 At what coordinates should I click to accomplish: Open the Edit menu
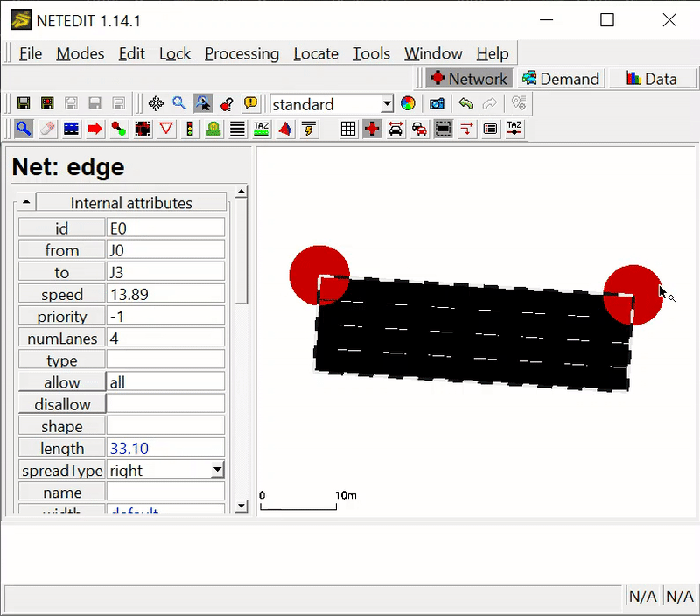132,53
